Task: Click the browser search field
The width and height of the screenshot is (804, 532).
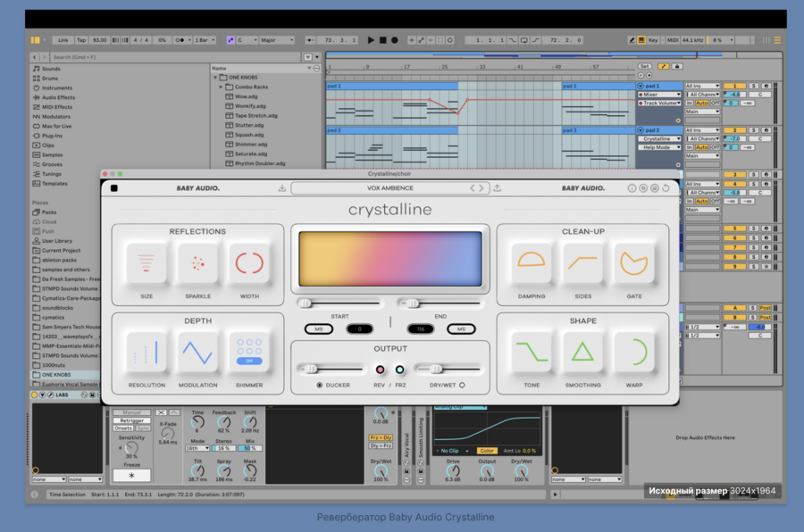Action: pos(116,57)
